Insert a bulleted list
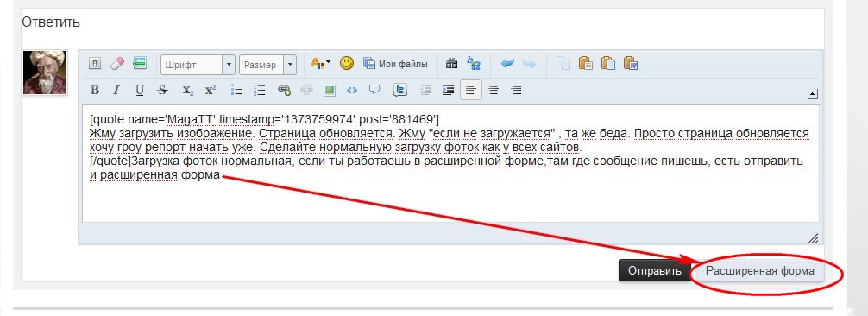The height and width of the screenshot is (316, 868). 237,90
